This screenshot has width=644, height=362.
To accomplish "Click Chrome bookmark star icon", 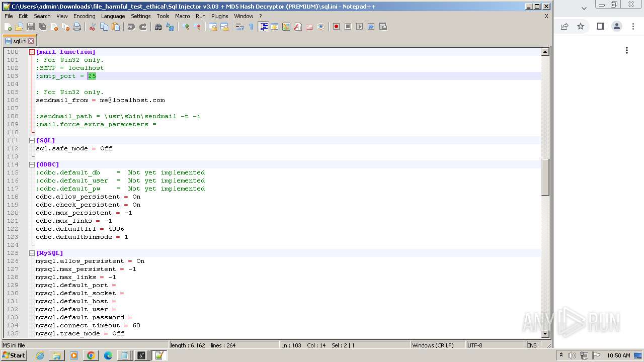I will (x=581, y=26).
